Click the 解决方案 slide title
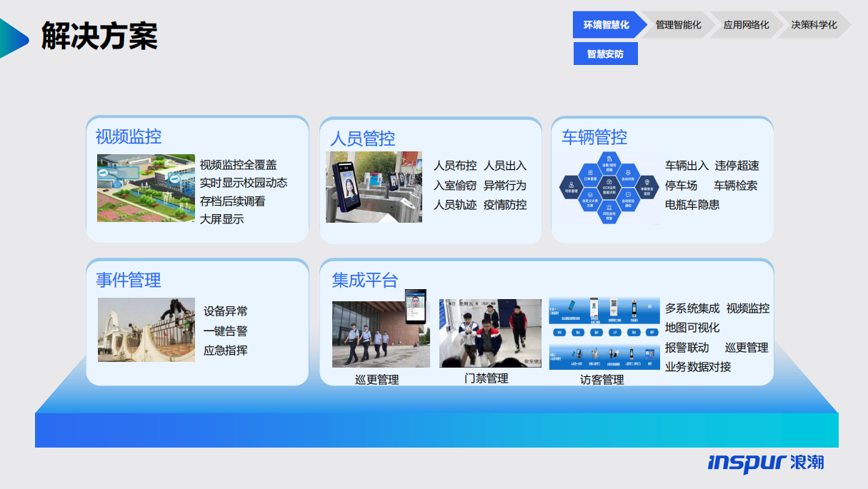This screenshot has height=489, width=868. click(x=99, y=36)
